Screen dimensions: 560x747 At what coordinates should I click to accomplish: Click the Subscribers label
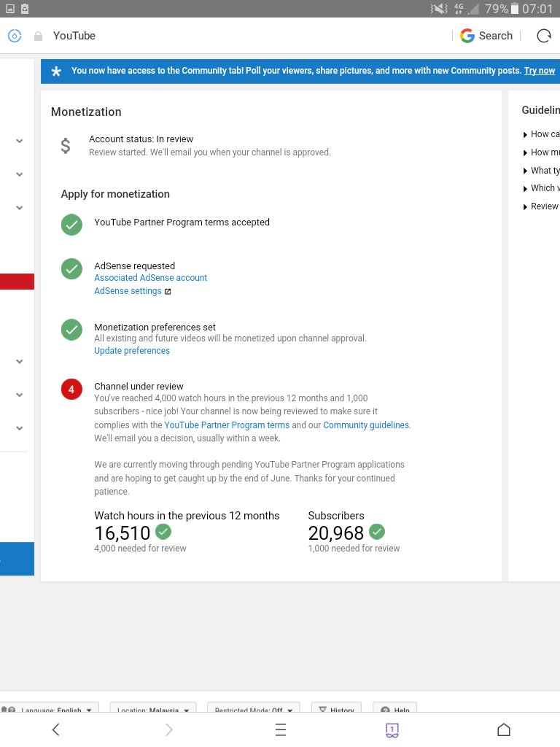tap(336, 516)
